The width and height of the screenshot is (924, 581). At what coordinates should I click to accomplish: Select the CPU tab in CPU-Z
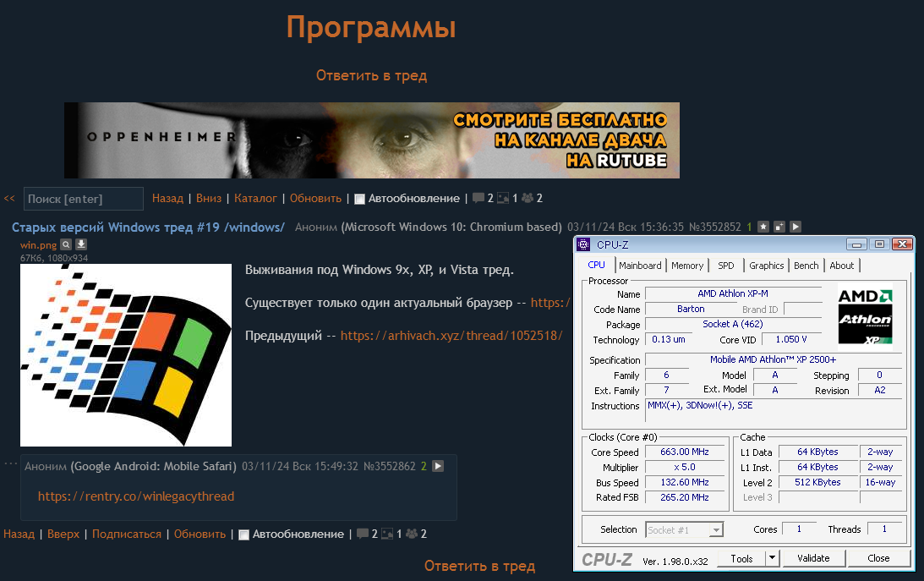[596, 266]
